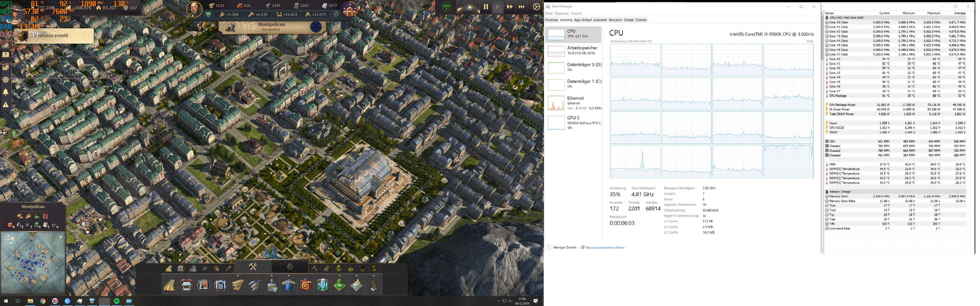Select Arbeitsspeicher in the performance sidebar

coord(573,51)
